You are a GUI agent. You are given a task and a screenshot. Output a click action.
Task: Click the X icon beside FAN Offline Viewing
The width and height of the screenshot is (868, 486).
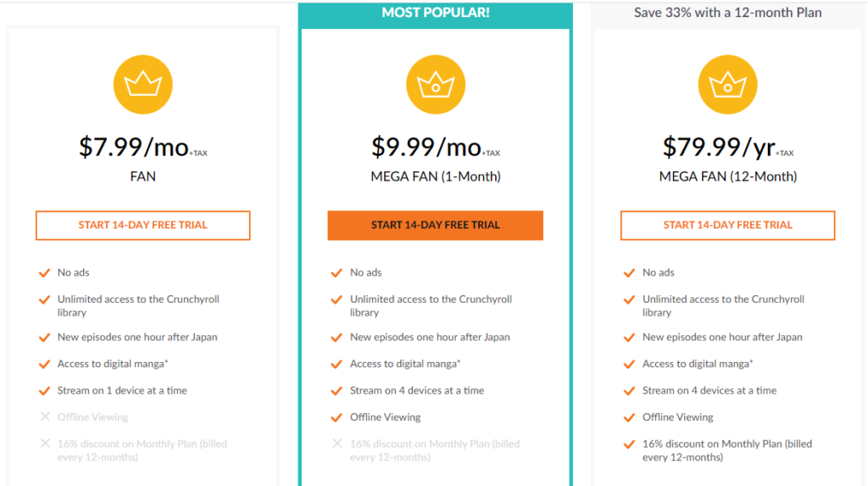45,417
